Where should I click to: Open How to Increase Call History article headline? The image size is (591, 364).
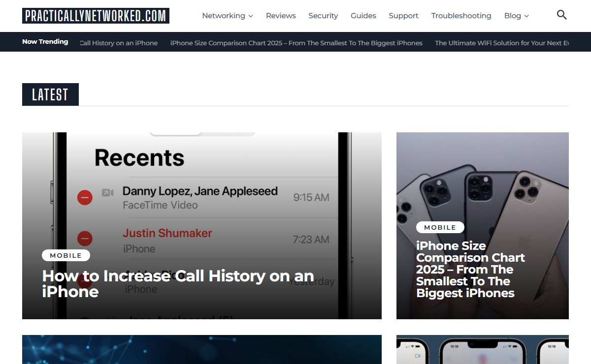point(178,284)
